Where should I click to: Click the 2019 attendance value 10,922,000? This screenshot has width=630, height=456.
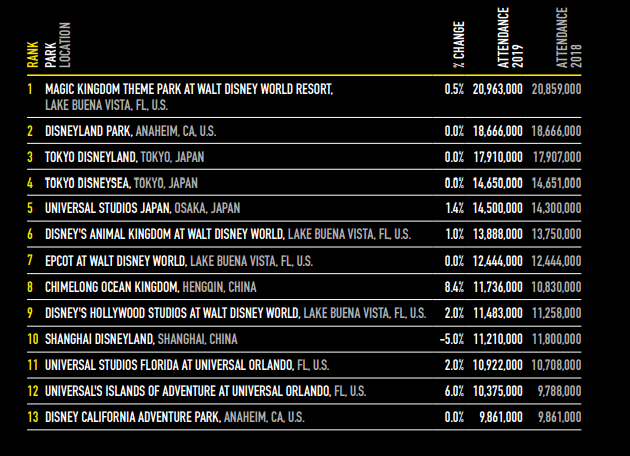pyautogui.click(x=498, y=365)
